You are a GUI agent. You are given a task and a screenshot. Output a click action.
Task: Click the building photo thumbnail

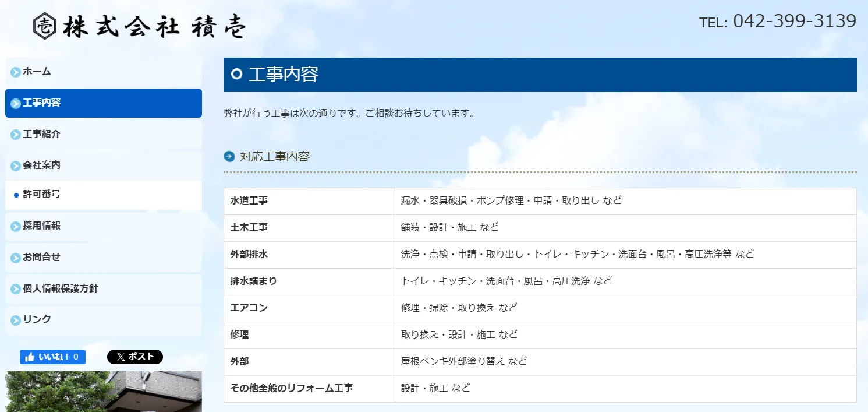pos(104,391)
